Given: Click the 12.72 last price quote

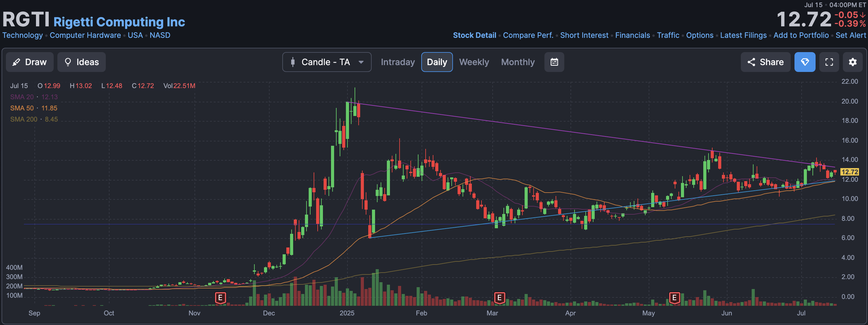Looking at the screenshot, I should (x=804, y=19).
